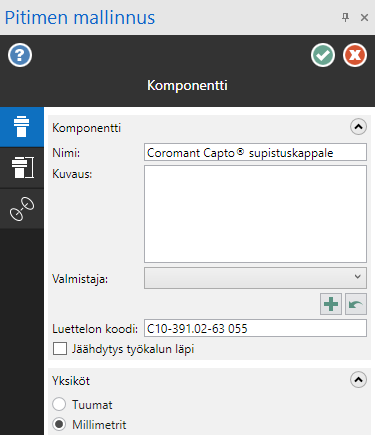Viewport: 375px width, 435px height.
Task: Open the Valmistaja dropdown
Action: pyautogui.click(x=255, y=278)
